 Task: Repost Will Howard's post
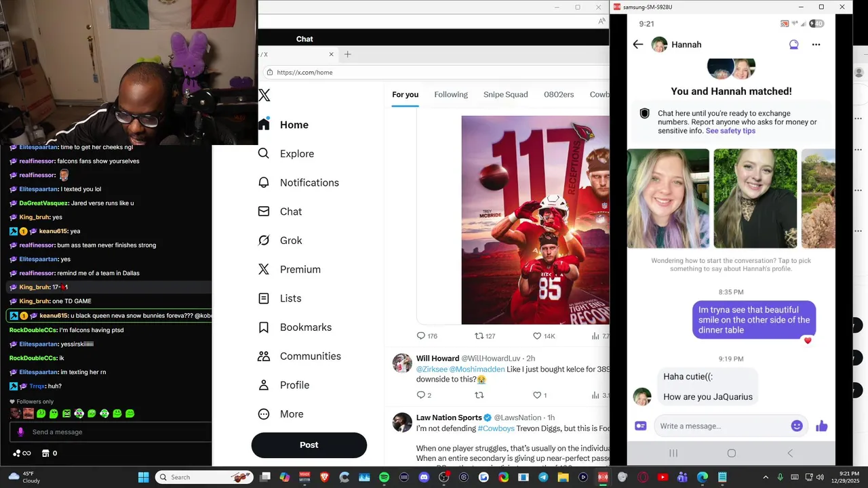tap(479, 395)
